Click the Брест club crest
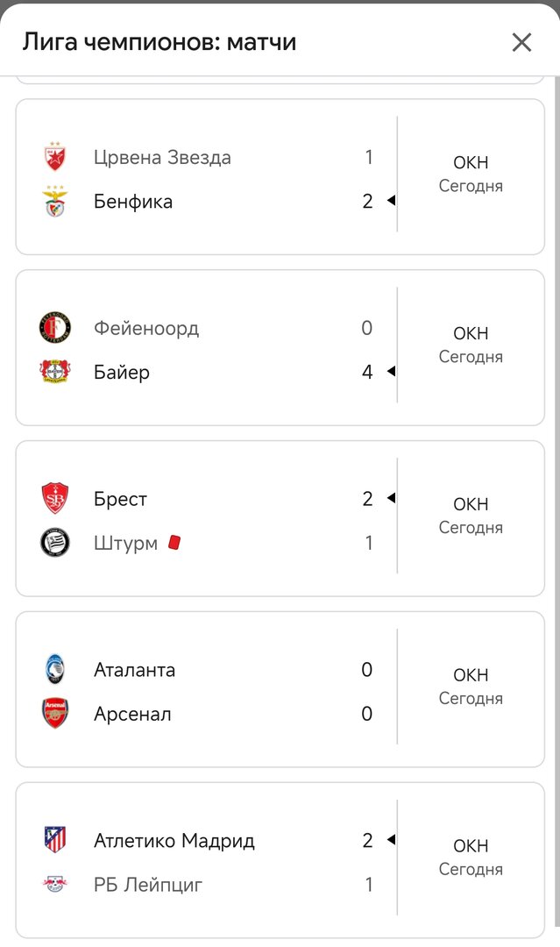560x947 pixels. (x=55, y=499)
